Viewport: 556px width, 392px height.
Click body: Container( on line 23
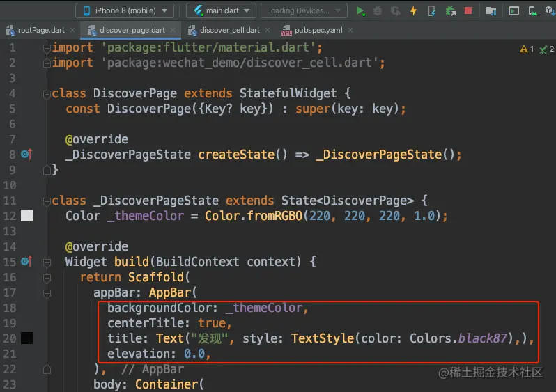148,384
